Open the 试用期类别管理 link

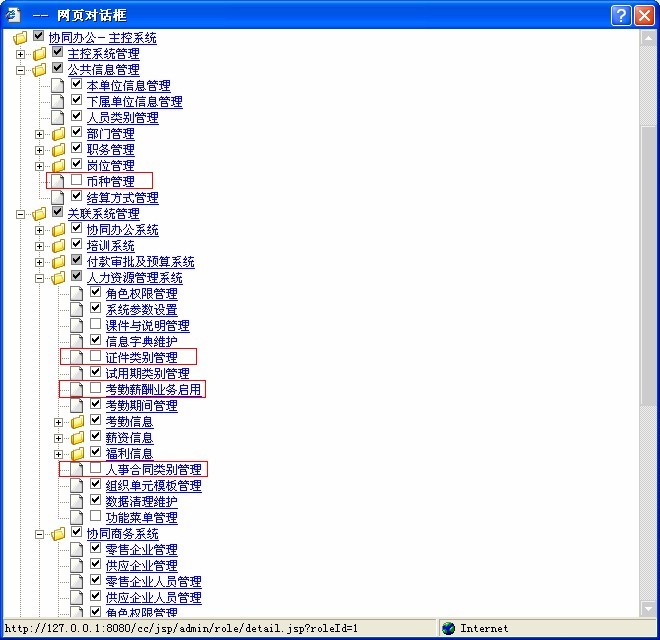pyautogui.click(x=147, y=373)
